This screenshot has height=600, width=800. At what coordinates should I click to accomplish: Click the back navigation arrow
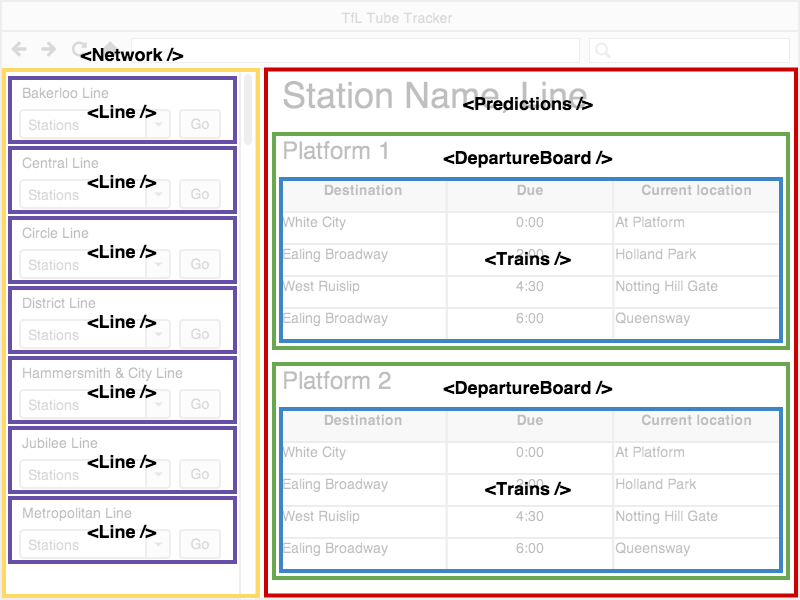tap(18, 48)
